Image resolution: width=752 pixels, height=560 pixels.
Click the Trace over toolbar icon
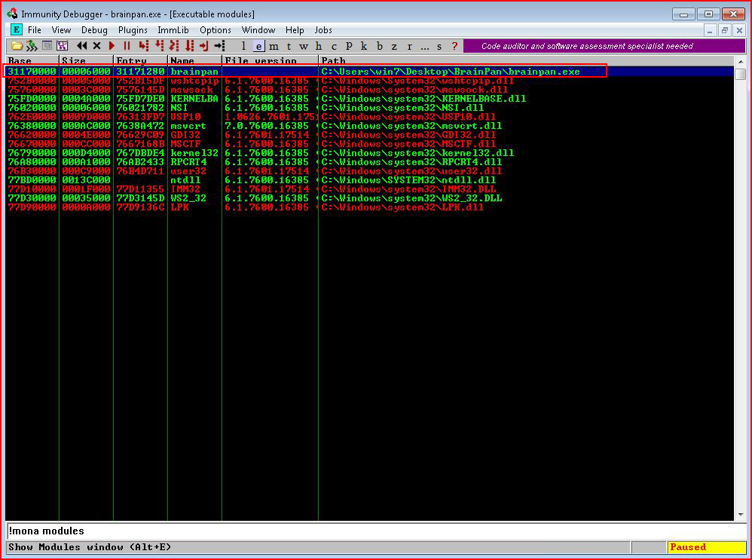[189, 46]
